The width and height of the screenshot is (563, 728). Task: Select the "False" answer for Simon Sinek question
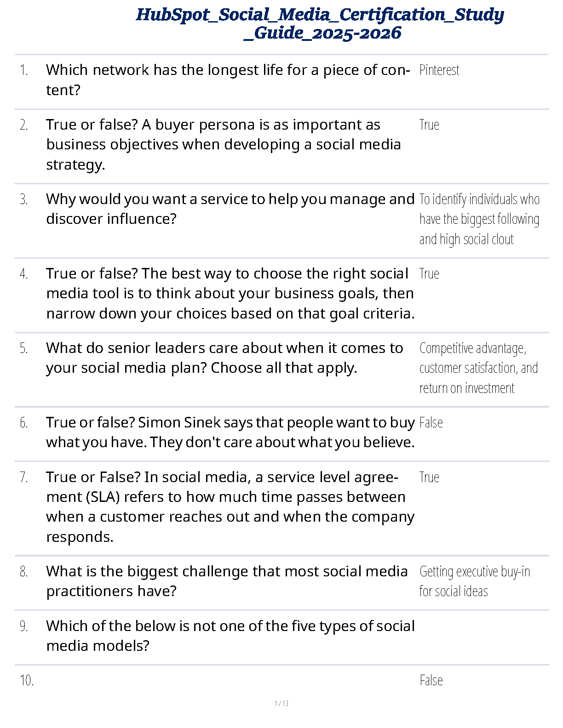coord(431,423)
